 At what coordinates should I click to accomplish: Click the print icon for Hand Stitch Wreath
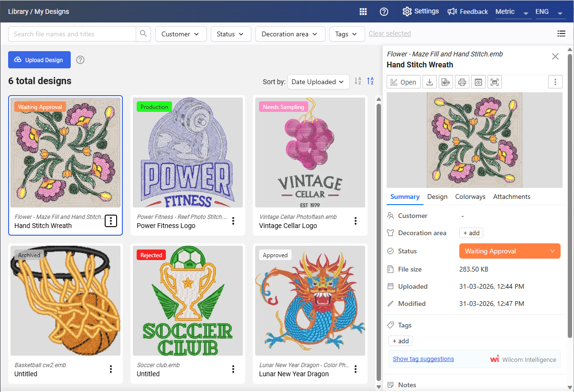(x=462, y=82)
